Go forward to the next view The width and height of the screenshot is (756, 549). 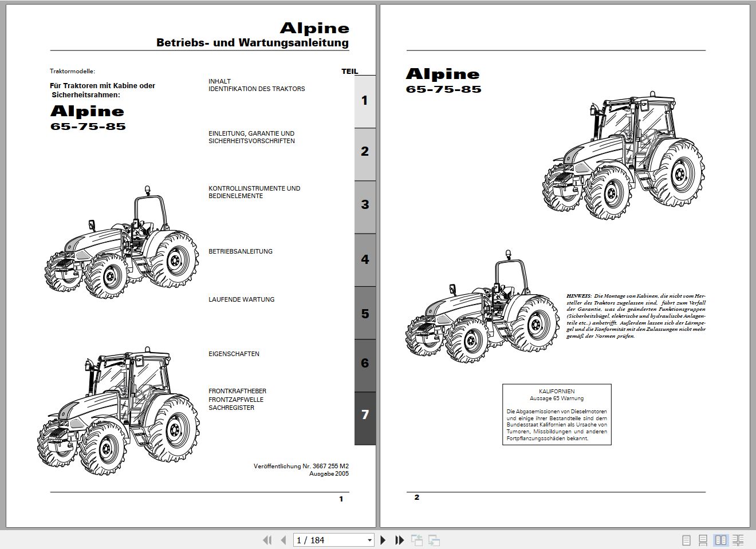(434, 540)
